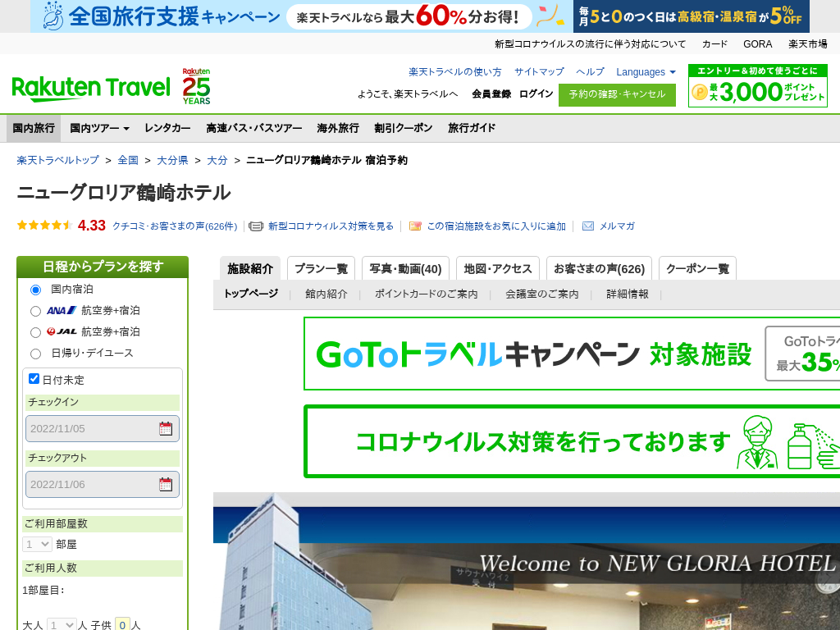Image resolution: width=840 pixels, height=630 pixels.
Task: Uncheck the 日付未定 checkbox
Action: pyautogui.click(x=34, y=379)
